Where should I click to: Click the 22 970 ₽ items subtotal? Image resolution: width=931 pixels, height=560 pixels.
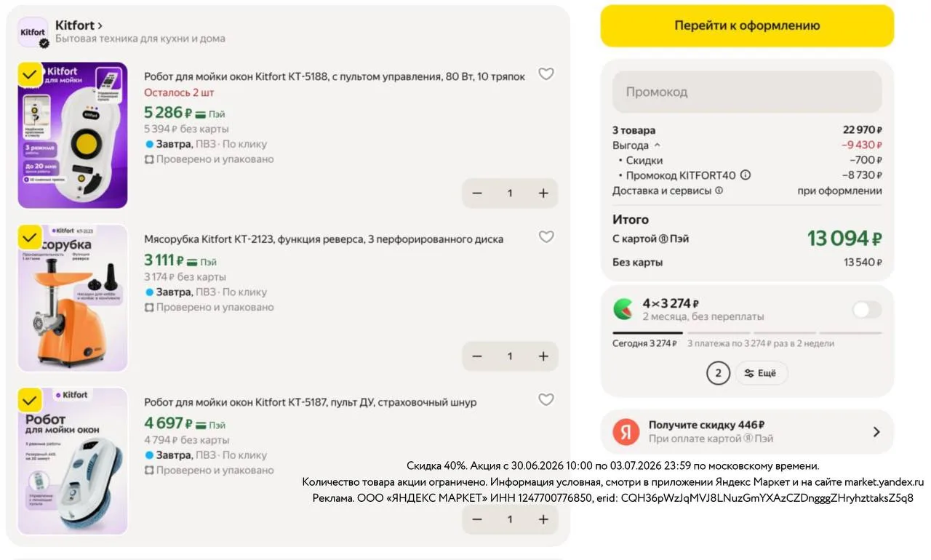(x=863, y=130)
